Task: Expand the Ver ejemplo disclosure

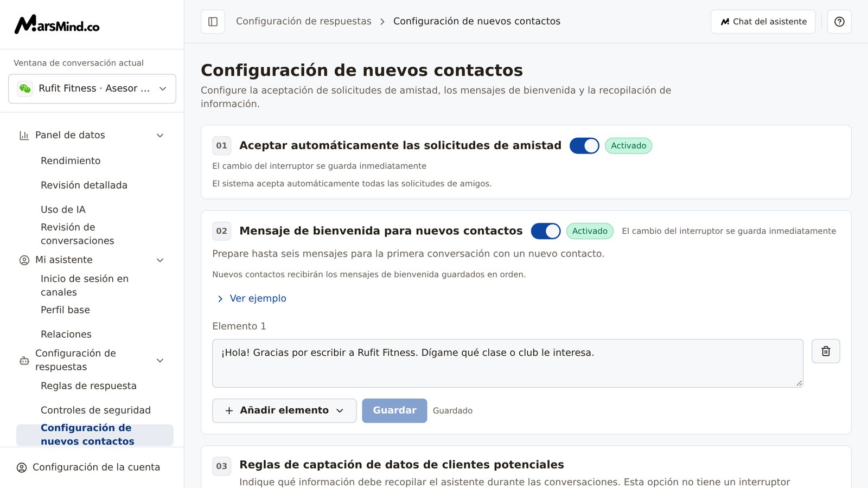Action: 252,299
